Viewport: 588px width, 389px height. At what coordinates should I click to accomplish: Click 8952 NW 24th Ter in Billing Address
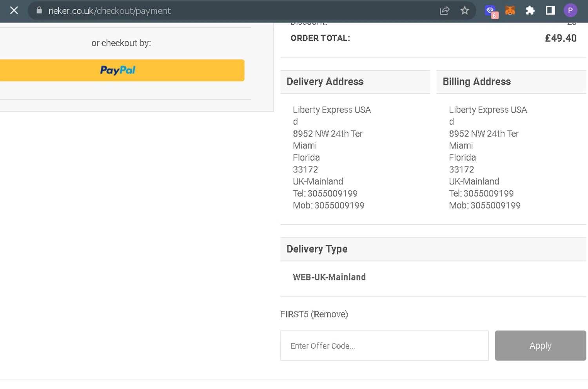[484, 134]
